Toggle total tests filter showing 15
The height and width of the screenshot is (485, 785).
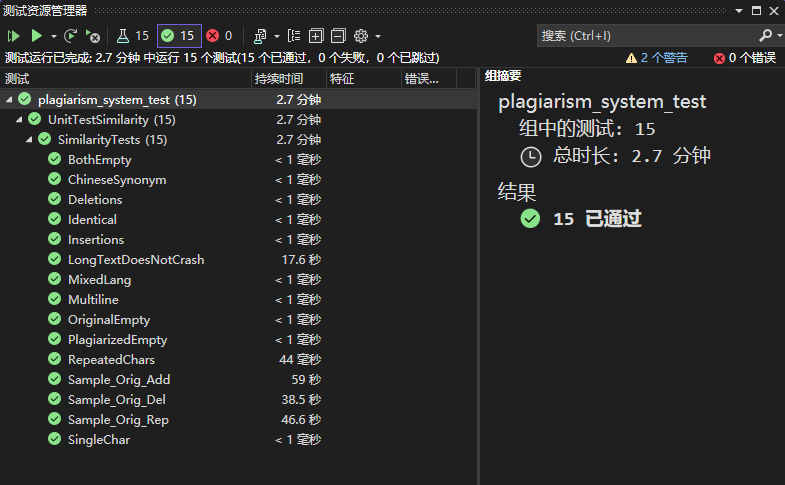(133, 36)
